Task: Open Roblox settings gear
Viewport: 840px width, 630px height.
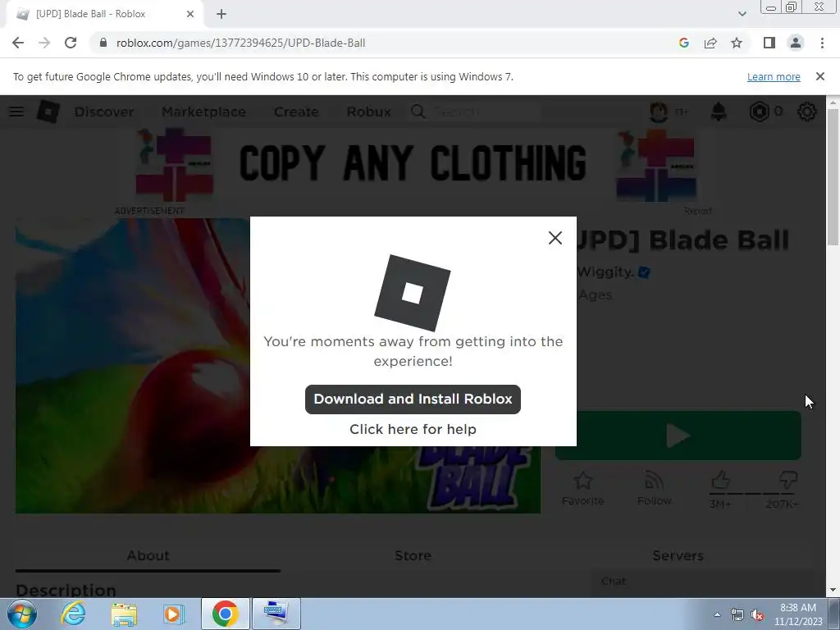Action: tap(807, 112)
